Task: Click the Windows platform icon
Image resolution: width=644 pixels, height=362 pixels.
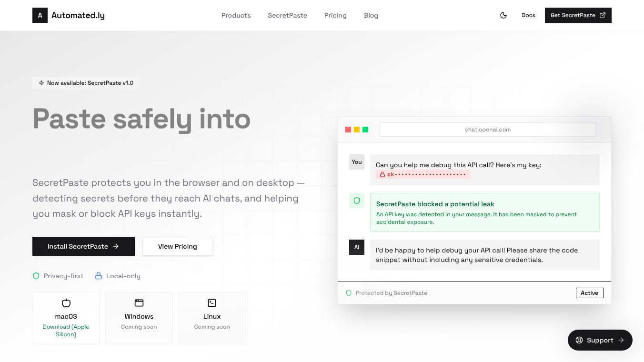Action: click(139, 303)
